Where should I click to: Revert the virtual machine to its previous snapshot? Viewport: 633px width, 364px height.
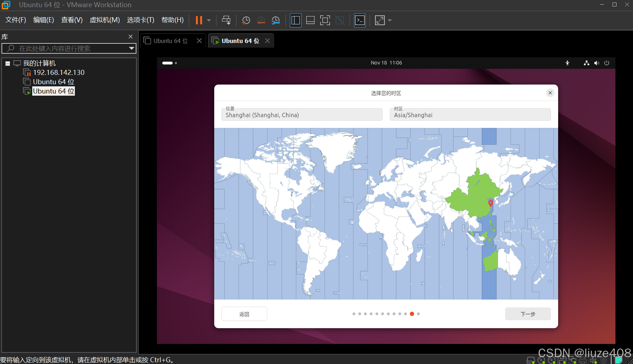coord(261,20)
